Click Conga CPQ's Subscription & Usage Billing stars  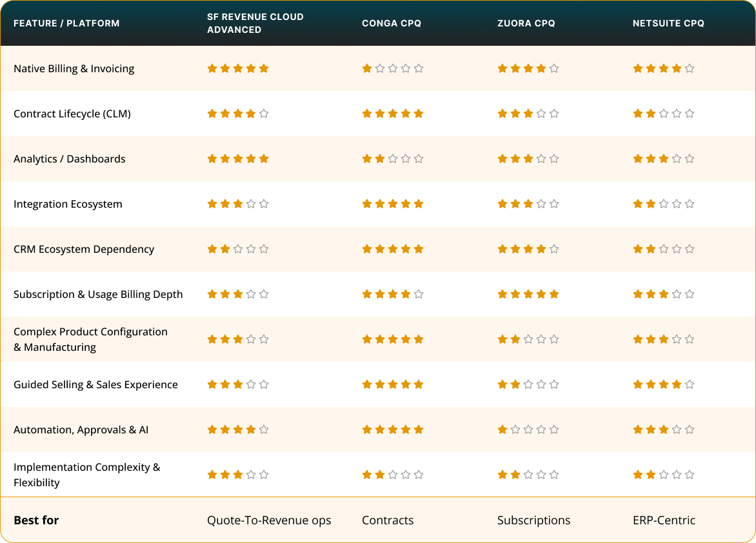point(392,294)
